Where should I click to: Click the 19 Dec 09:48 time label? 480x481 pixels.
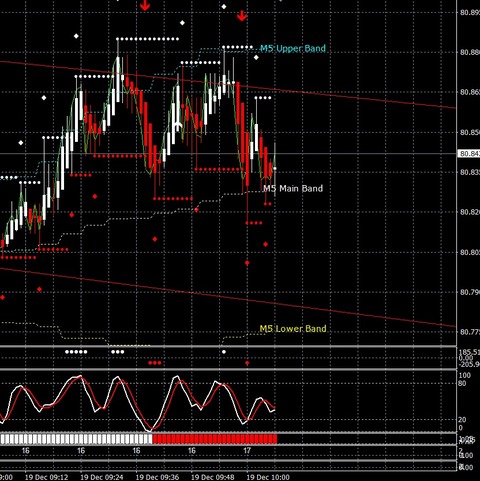click(x=212, y=477)
